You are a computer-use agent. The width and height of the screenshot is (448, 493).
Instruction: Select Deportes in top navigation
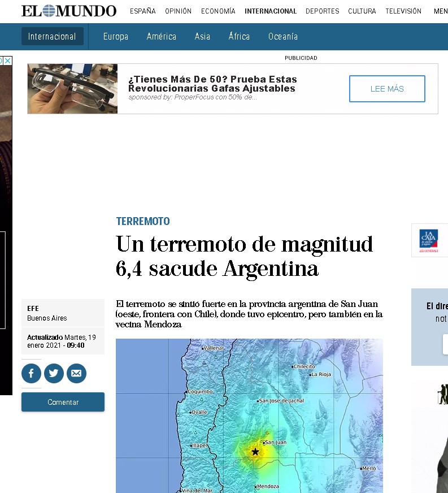click(x=322, y=11)
